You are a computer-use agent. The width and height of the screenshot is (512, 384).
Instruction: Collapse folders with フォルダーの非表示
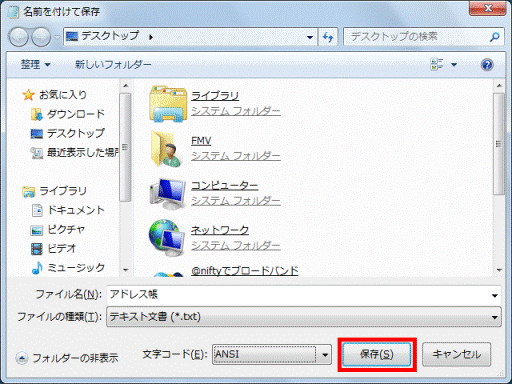67,358
